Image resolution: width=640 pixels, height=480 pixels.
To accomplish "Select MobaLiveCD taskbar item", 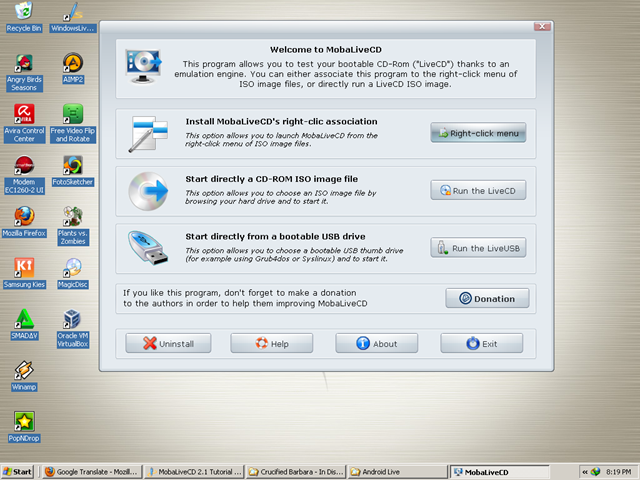I will point(500,472).
